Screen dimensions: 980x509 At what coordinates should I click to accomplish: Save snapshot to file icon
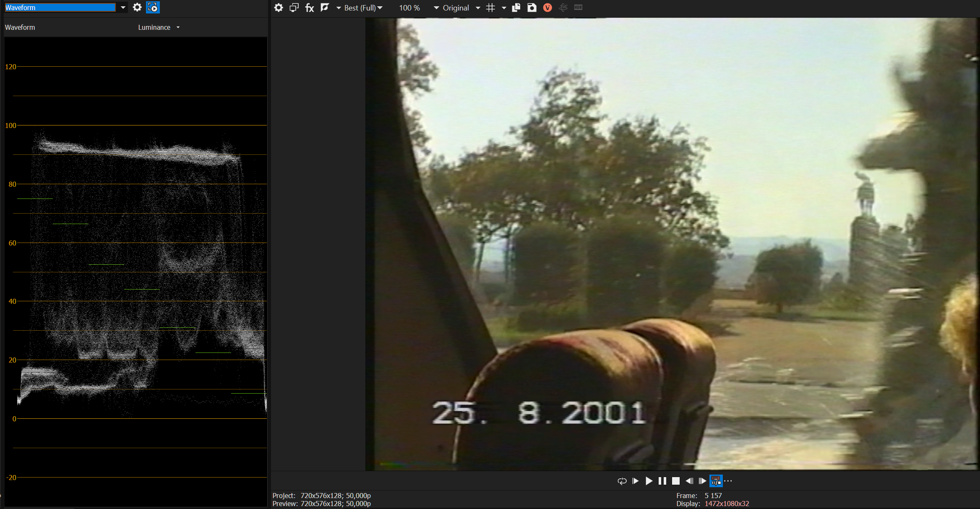coord(532,8)
